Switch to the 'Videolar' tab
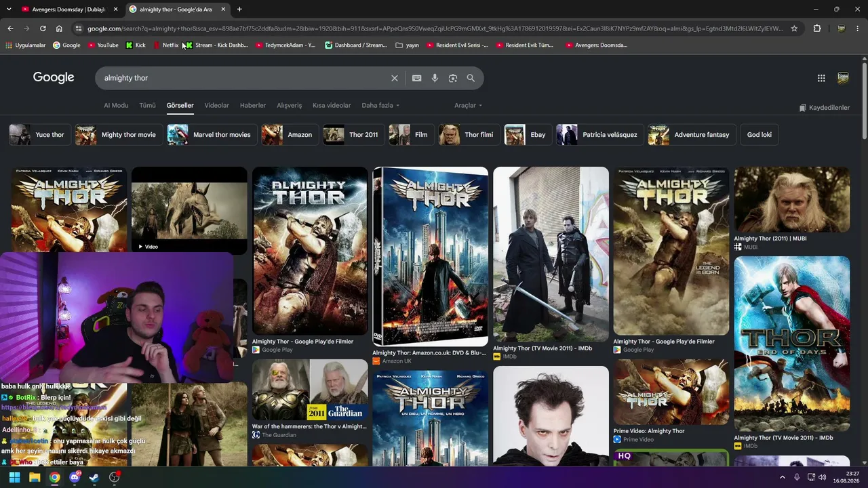868x488 pixels. point(217,106)
